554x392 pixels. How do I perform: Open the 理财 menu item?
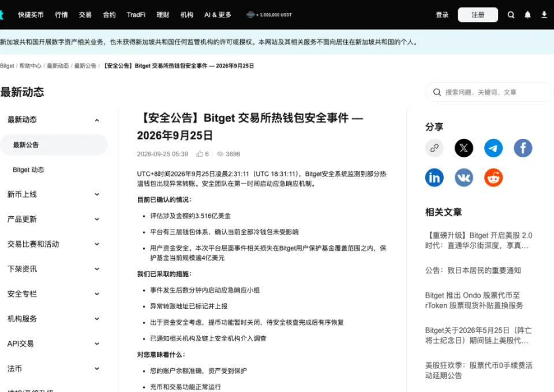coord(163,15)
